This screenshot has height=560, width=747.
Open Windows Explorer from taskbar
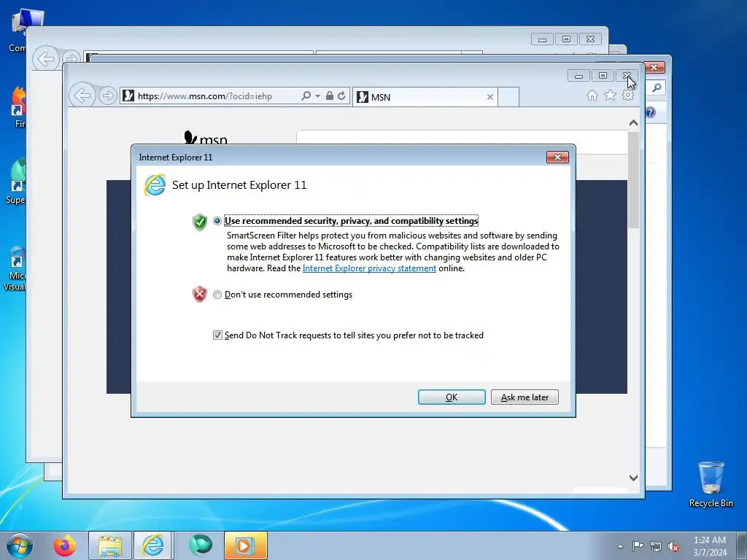point(110,545)
